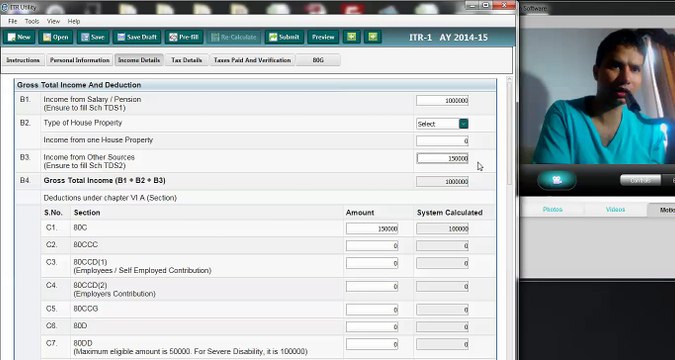Click the Preview button
This screenshot has width=675, height=360.
click(x=323, y=37)
